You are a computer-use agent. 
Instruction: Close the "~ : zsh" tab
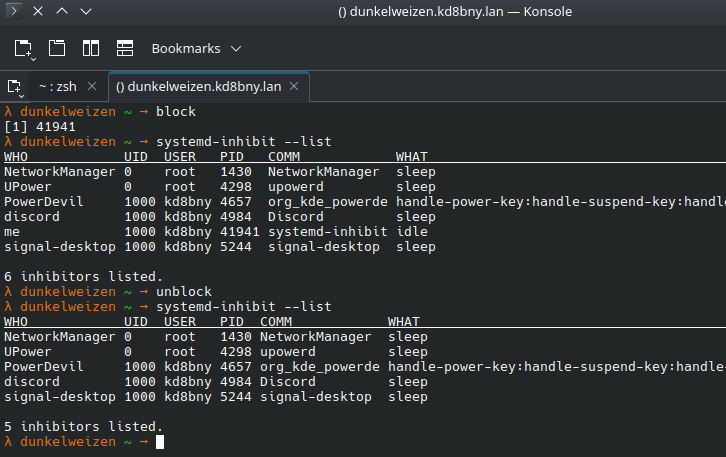click(x=93, y=87)
